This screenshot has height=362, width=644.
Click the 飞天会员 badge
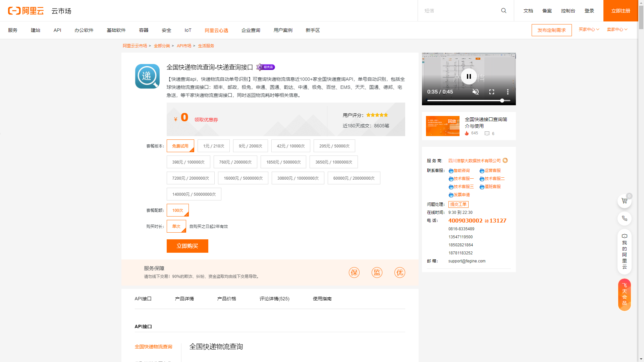click(625, 295)
